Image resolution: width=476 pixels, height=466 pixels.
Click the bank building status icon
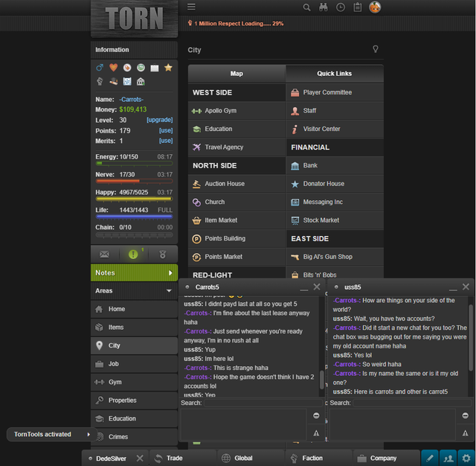pyautogui.click(x=141, y=81)
